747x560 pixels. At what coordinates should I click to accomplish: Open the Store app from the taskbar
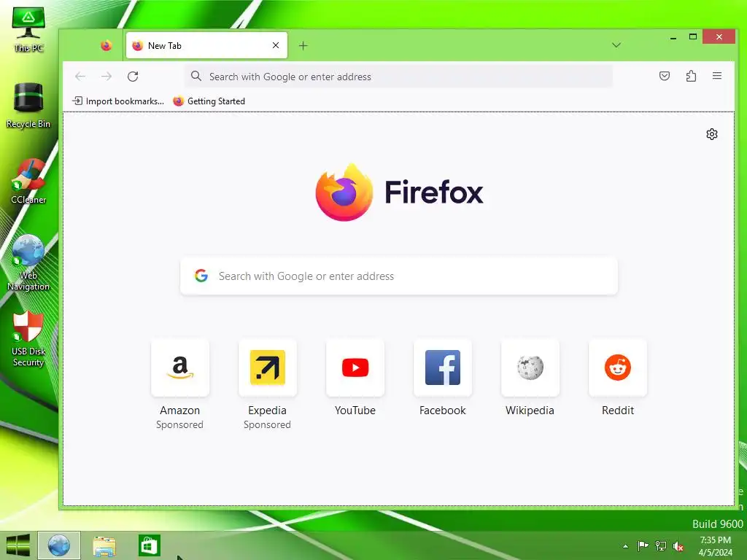coord(149,545)
